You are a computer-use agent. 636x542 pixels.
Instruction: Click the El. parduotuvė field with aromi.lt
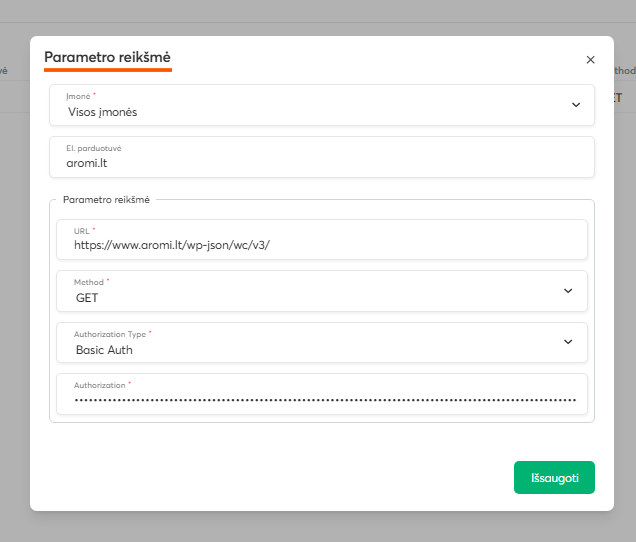coord(320,163)
